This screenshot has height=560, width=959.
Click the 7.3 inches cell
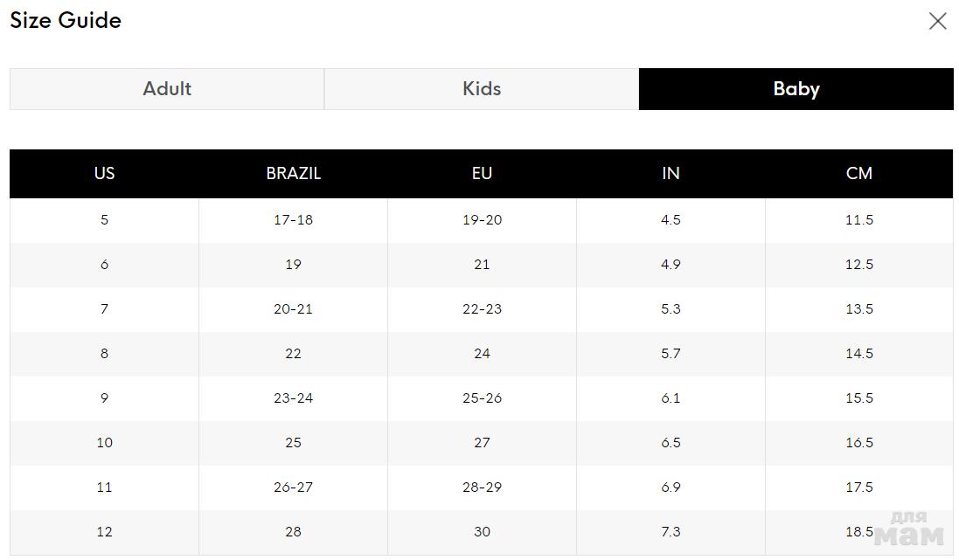(x=671, y=532)
